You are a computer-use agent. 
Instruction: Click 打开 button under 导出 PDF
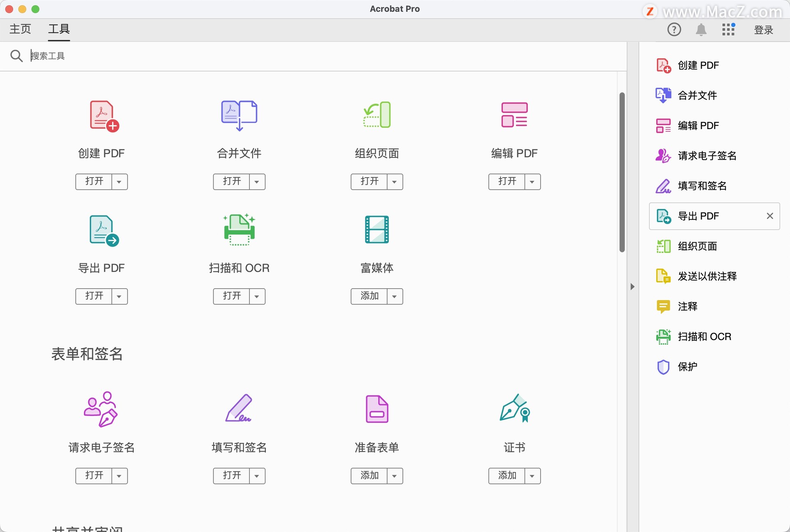[94, 296]
